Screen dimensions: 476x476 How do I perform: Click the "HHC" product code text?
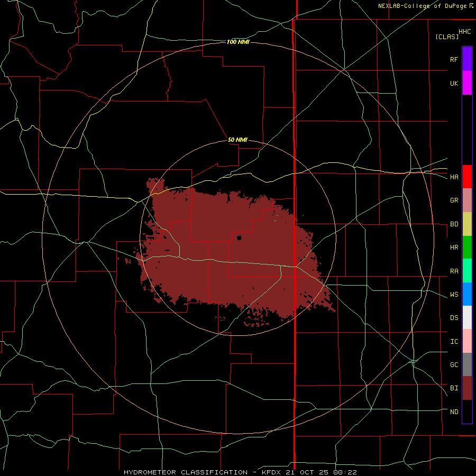pyautogui.click(x=464, y=32)
